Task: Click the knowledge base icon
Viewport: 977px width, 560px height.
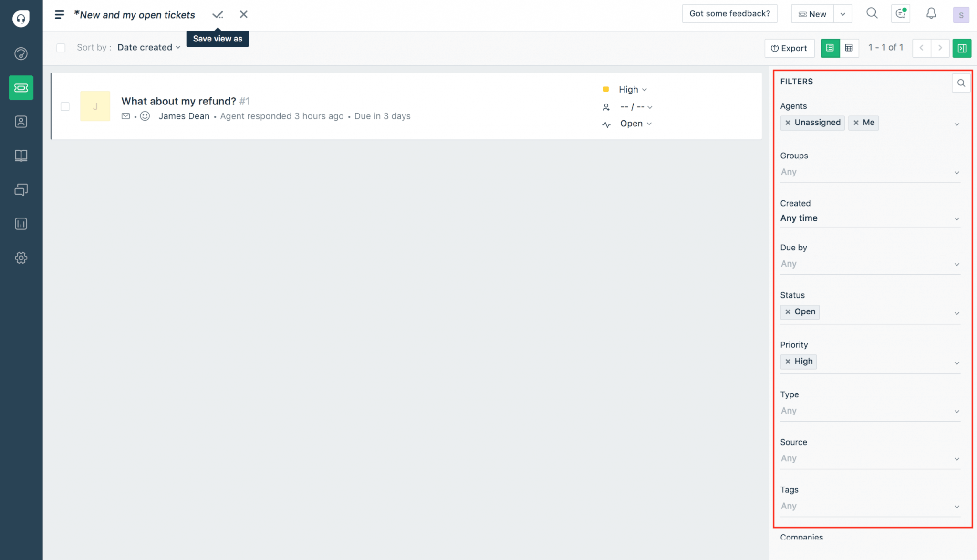Action: coord(21,156)
